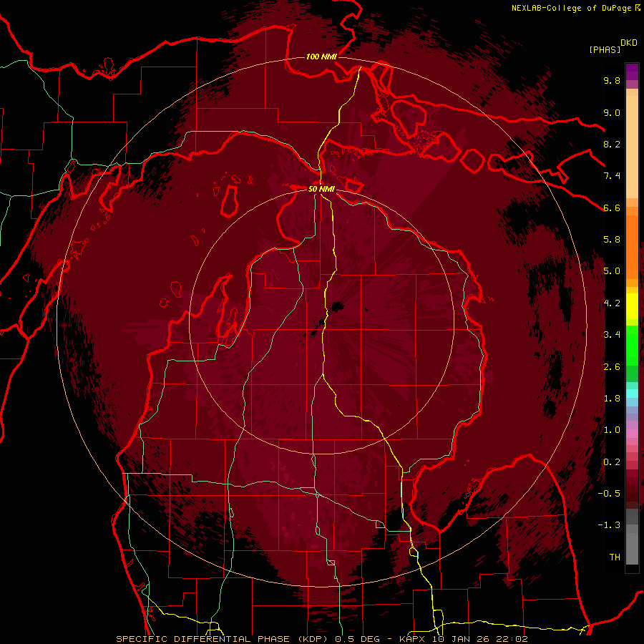Pick the bright green band on the color bar
Screen dimensions: 644x644
click(x=632, y=344)
